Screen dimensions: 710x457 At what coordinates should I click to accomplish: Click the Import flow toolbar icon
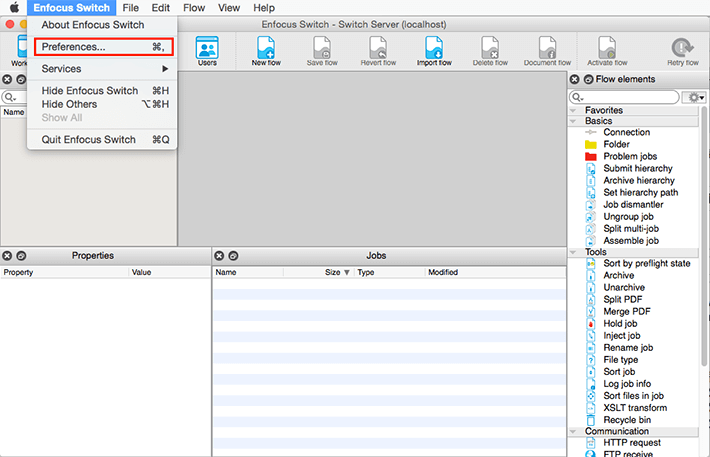(x=434, y=51)
